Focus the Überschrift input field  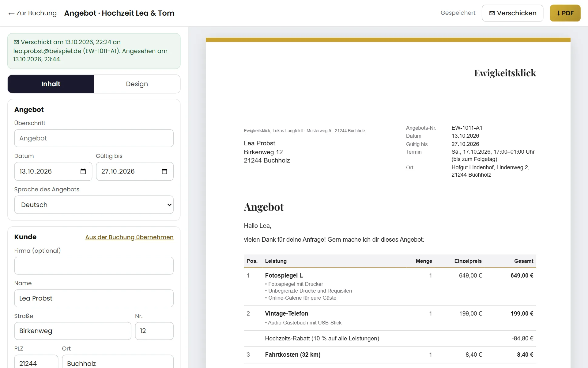coord(94,138)
